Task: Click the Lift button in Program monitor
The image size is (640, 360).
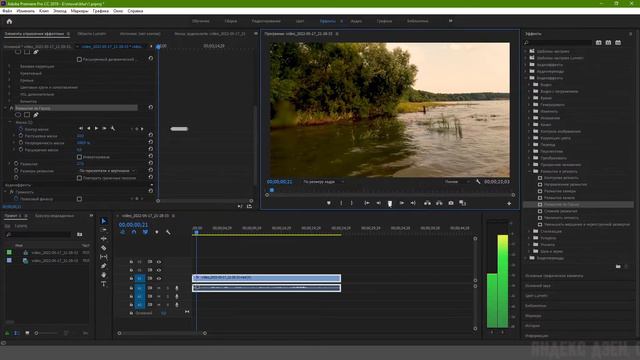Action: pos(427,203)
